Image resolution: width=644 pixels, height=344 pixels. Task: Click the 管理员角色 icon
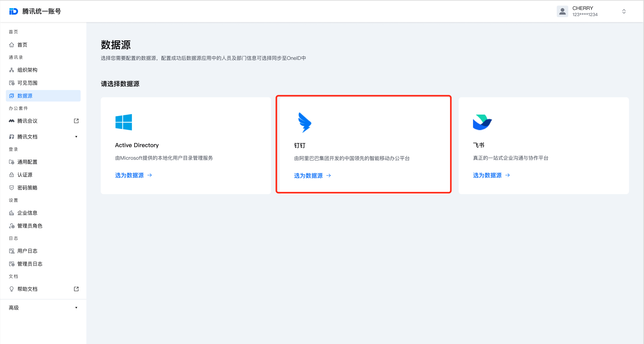(x=12, y=226)
